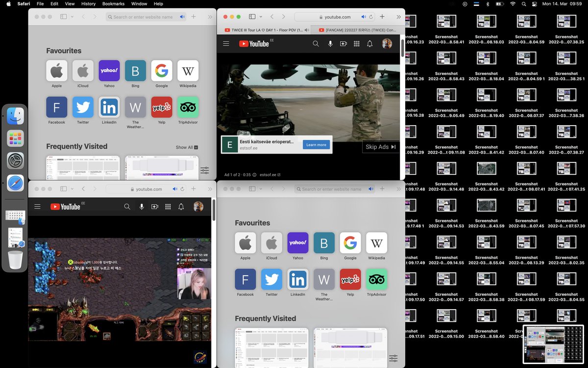Mute audio via the address bar speaker in the Skip Ads window

(x=364, y=17)
